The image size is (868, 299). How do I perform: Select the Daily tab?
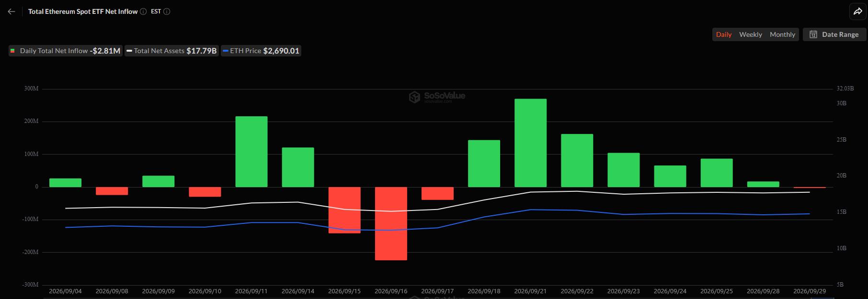[x=724, y=34]
